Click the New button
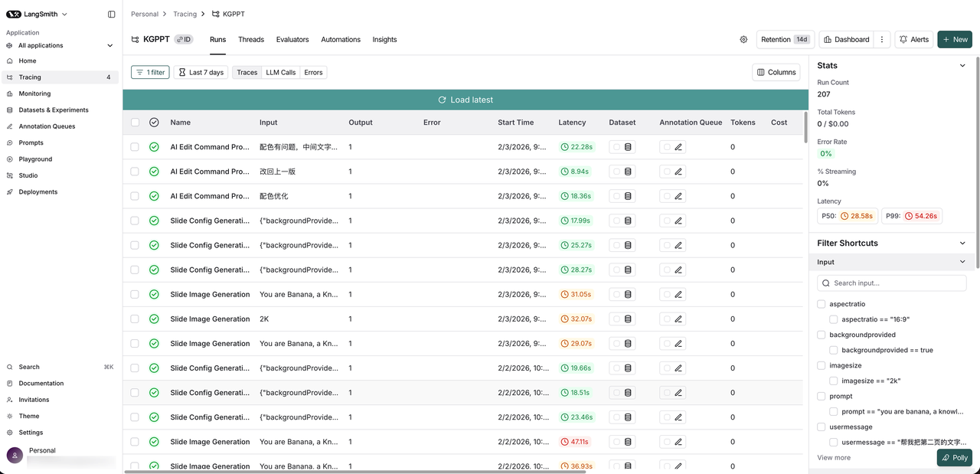980x474 pixels. tap(955, 40)
